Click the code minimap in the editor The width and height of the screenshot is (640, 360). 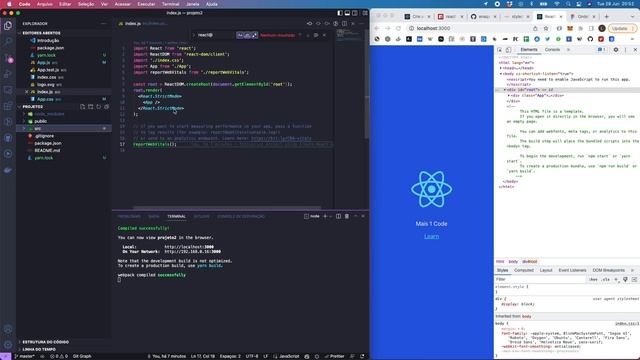coord(347,37)
